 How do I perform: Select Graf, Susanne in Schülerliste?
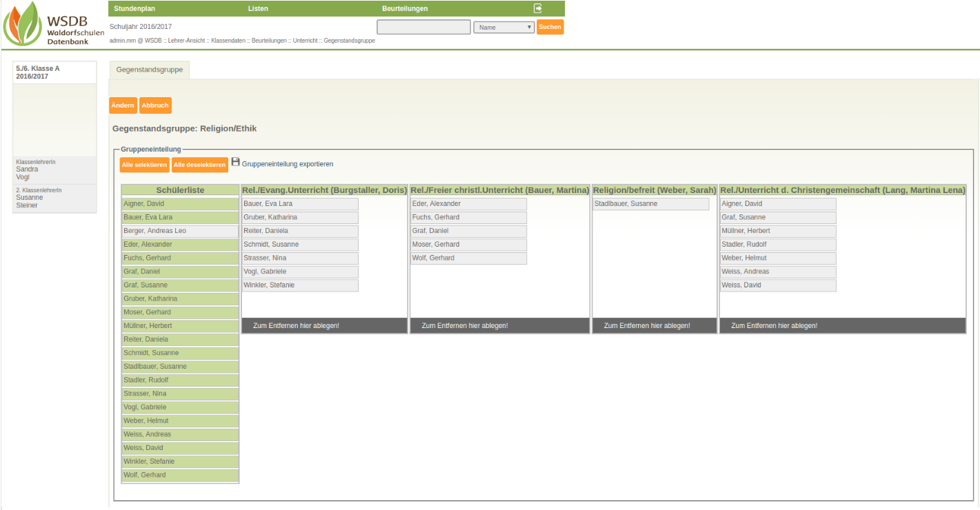tap(180, 285)
